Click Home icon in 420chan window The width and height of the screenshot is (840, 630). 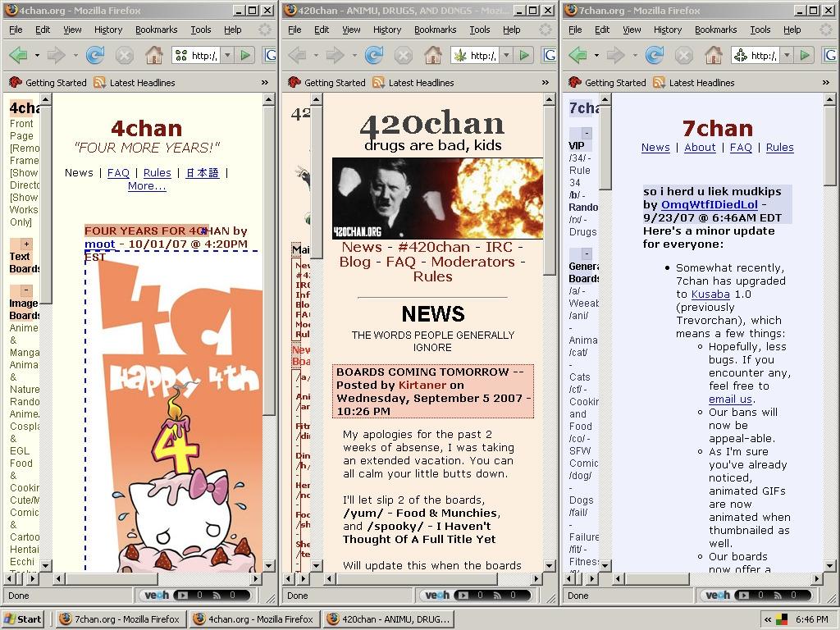(x=433, y=55)
